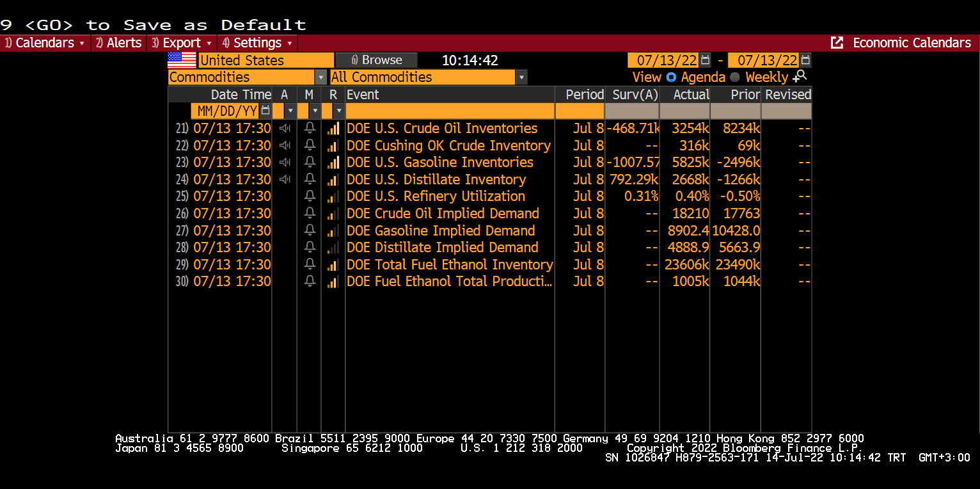Toggle bell alert for U.S. Distillate Inventory
Screen dimensions: 980x489
coord(310,179)
